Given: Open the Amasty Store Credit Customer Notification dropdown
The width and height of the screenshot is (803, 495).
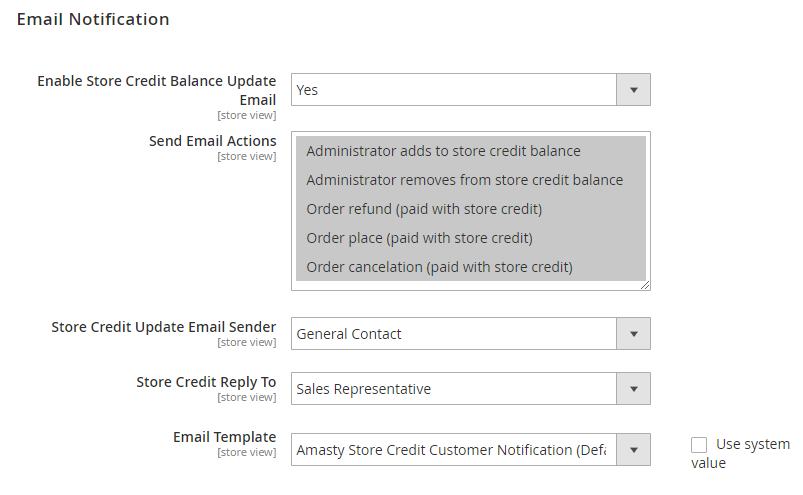Looking at the screenshot, I should 455,450.
